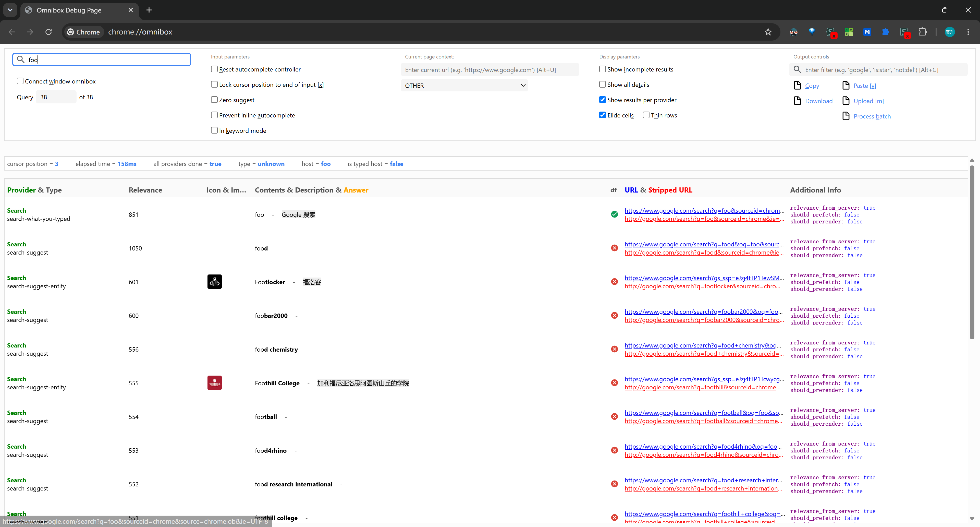
Task: Click the Process batch document icon
Action: (846, 116)
